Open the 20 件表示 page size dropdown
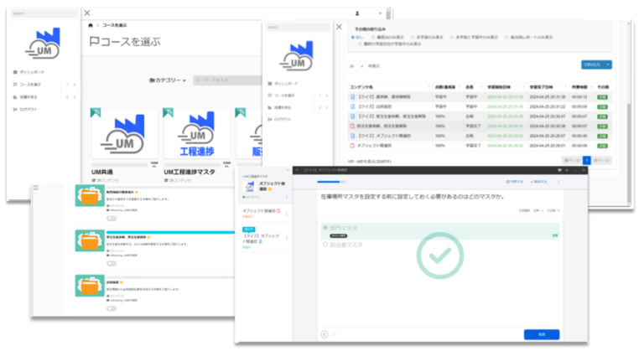Image resolution: width=644 pixels, height=351 pixels. click(356, 66)
